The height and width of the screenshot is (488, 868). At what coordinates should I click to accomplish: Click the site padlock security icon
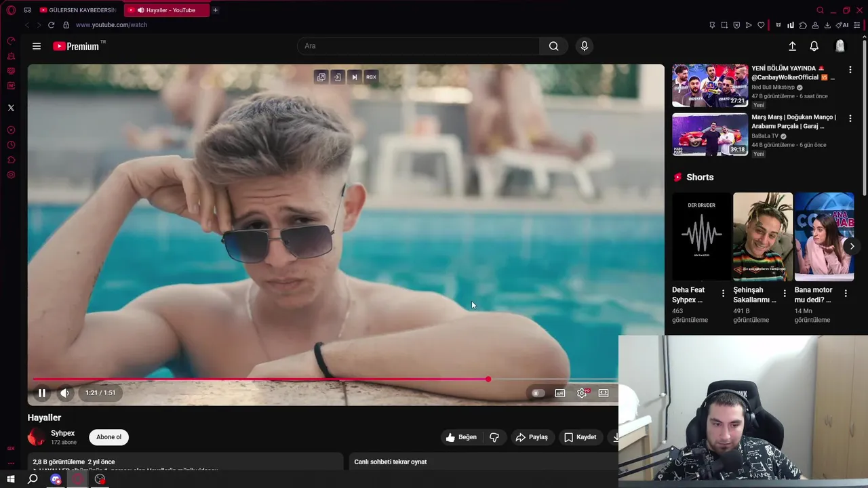click(x=66, y=25)
